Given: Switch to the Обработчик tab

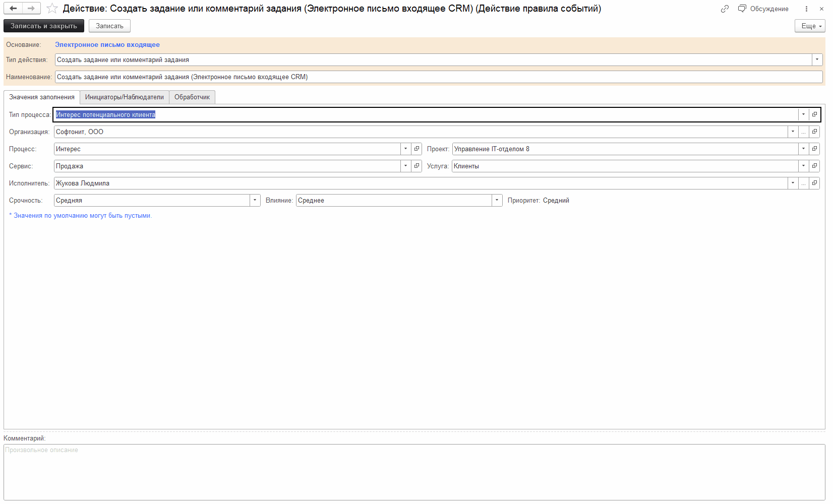Looking at the screenshot, I should [x=192, y=97].
